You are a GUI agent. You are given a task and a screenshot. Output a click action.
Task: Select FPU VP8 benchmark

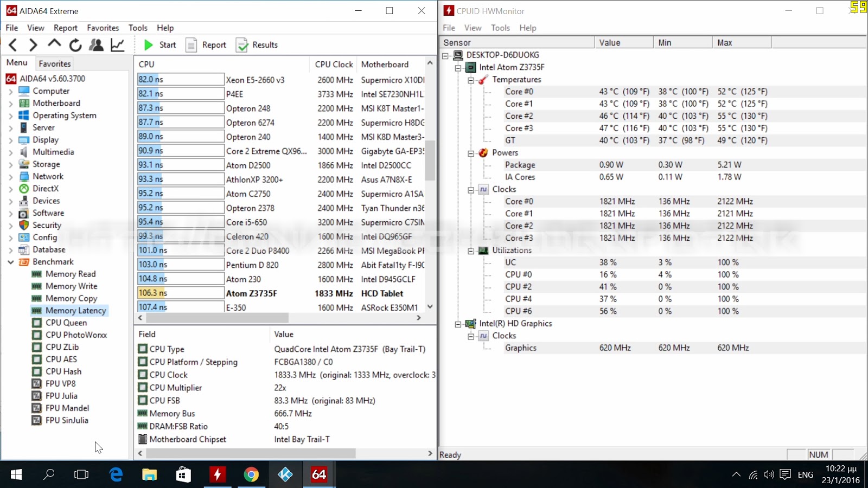pyautogui.click(x=61, y=383)
